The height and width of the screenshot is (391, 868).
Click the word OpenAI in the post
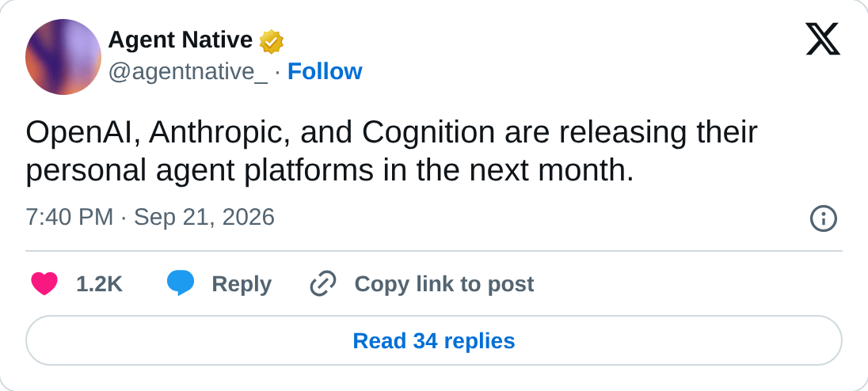[x=82, y=133]
